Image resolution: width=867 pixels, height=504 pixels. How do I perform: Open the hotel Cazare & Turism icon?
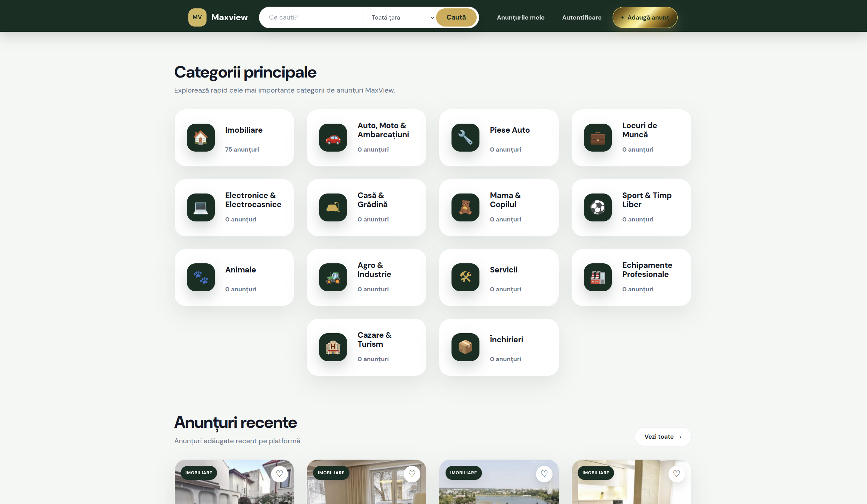[x=333, y=347]
